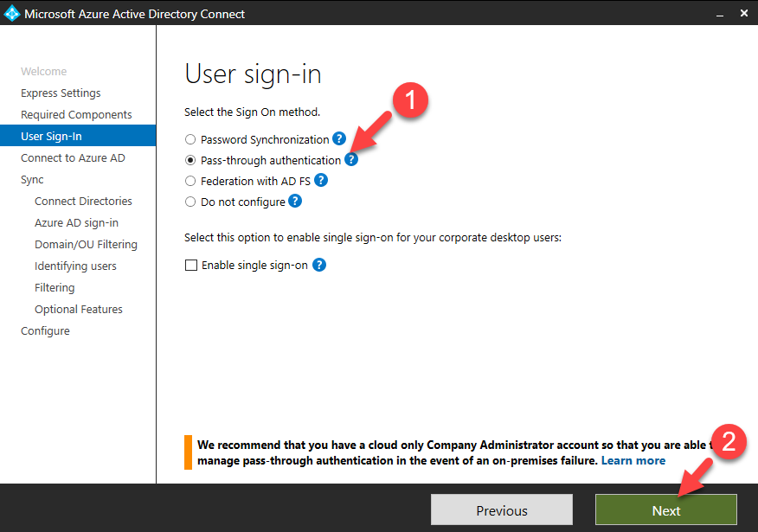
Task: Jump to Domain/OU Filtering step
Action: [x=86, y=245]
